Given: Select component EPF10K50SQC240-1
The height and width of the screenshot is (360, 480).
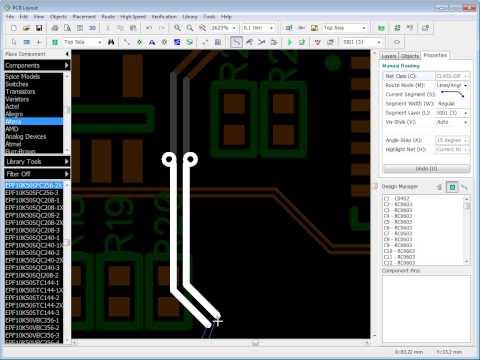Looking at the screenshot, I should [34, 238].
